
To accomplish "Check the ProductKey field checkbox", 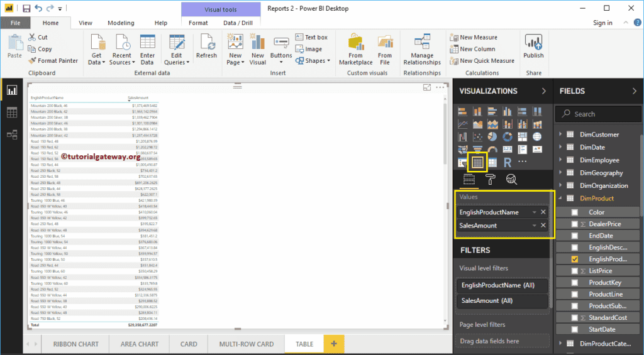I will 575,282.
